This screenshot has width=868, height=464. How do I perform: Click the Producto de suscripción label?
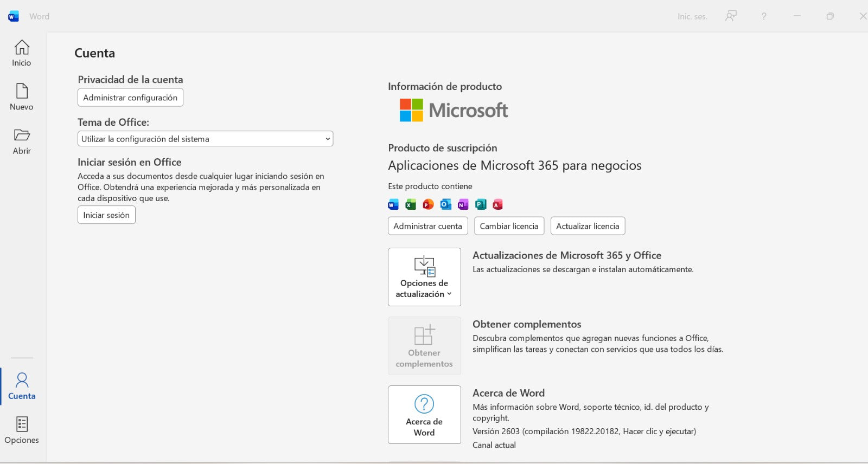[443, 148]
